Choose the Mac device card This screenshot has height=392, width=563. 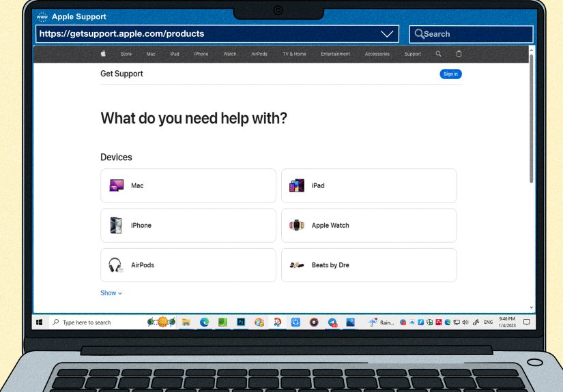tap(188, 185)
